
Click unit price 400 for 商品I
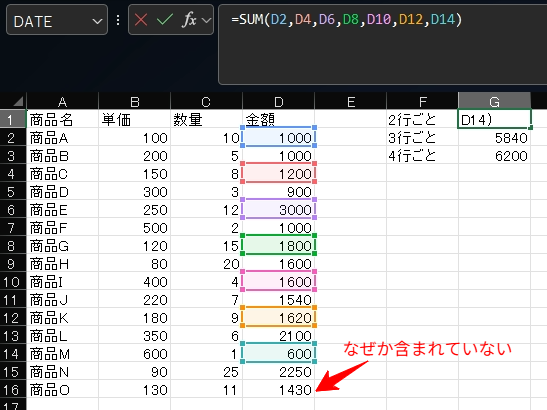click(x=135, y=282)
